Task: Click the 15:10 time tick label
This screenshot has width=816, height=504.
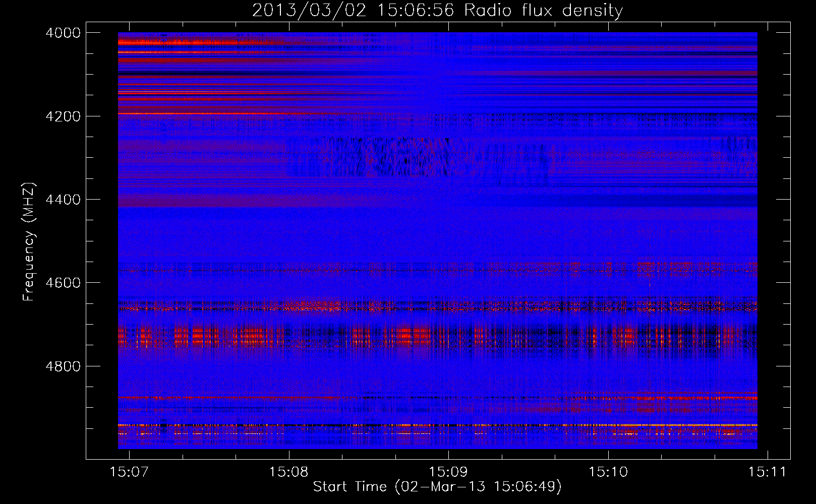Action: 608,472
